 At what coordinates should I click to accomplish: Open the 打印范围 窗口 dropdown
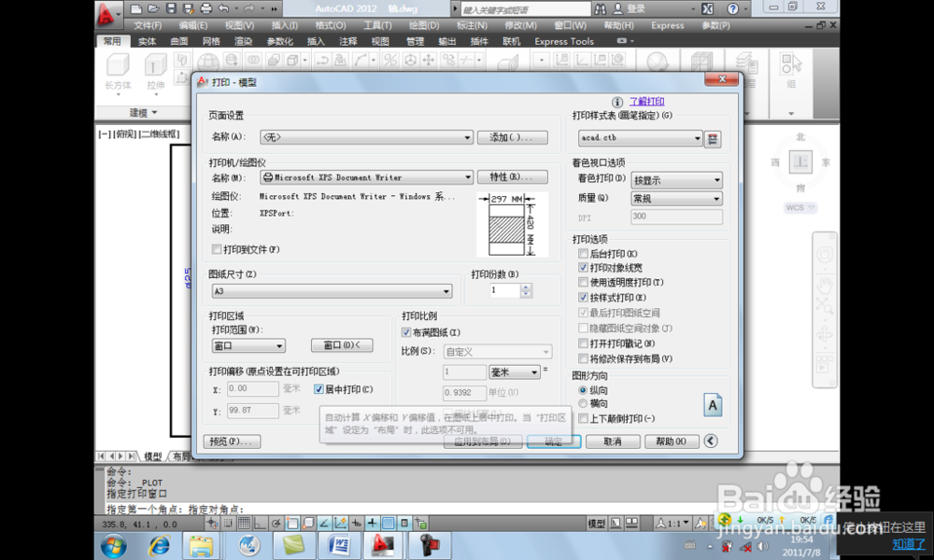248,345
